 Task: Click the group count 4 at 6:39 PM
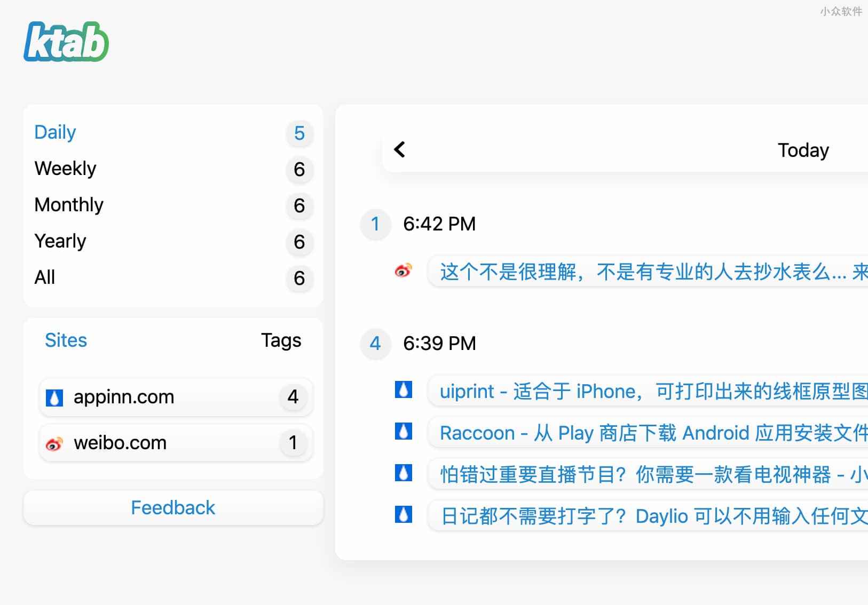pyautogui.click(x=375, y=344)
